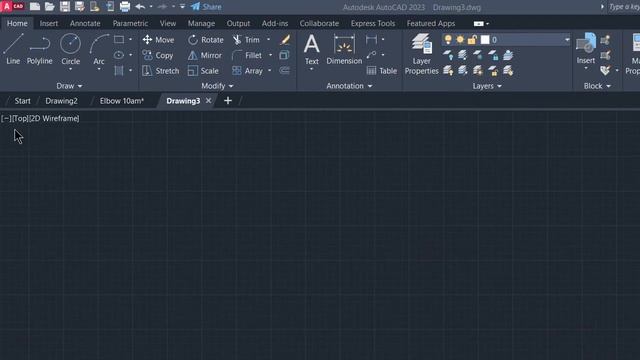
Task: Click the Share button
Action: (x=207, y=7)
